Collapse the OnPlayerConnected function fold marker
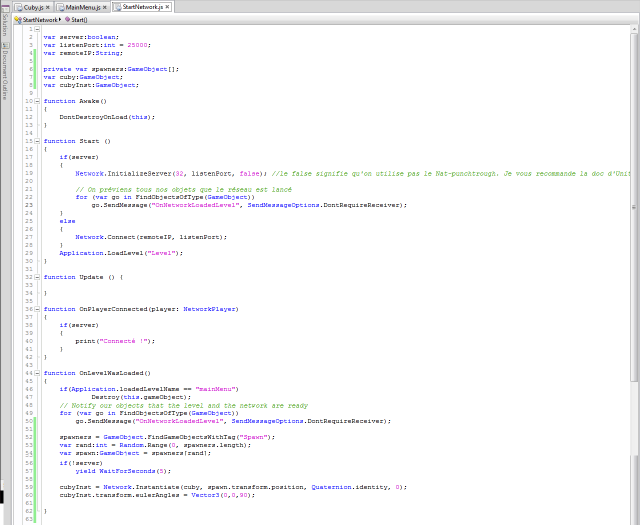Image resolution: width=640 pixels, height=525 pixels. pos(37,309)
